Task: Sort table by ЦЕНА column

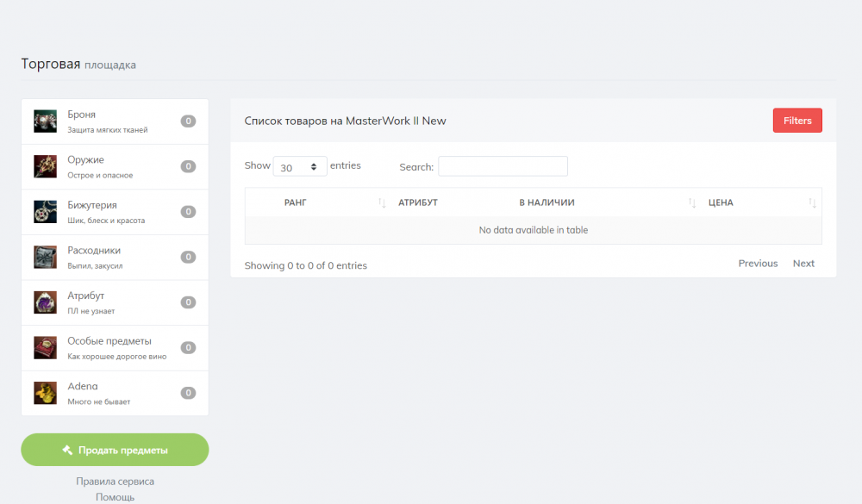Action: [721, 202]
